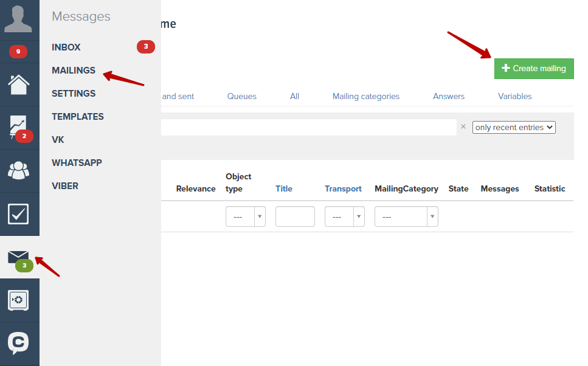Switch to the Queues tab
Screen dimensions: 588x366
[242, 97]
